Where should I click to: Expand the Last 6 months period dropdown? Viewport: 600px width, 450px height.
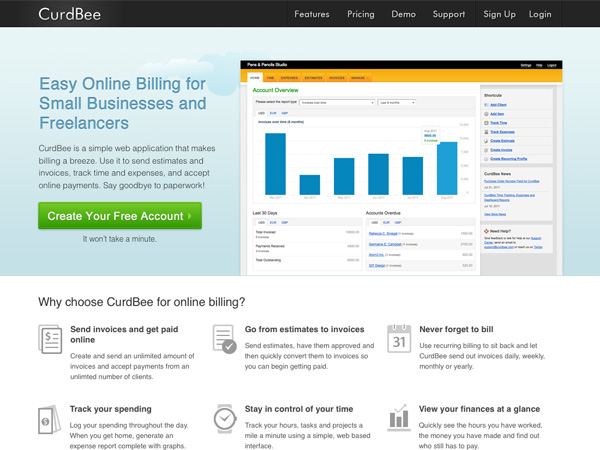pos(396,102)
